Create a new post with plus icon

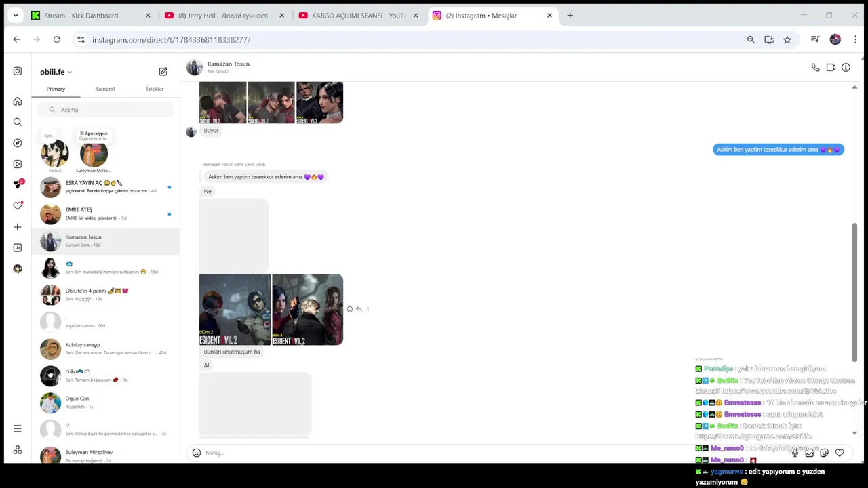point(18,227)
